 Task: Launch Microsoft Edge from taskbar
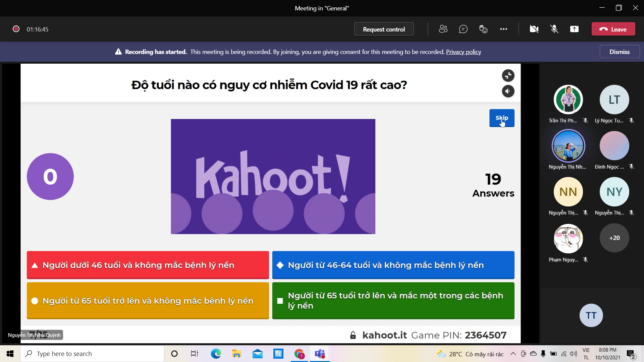[216, 354]
